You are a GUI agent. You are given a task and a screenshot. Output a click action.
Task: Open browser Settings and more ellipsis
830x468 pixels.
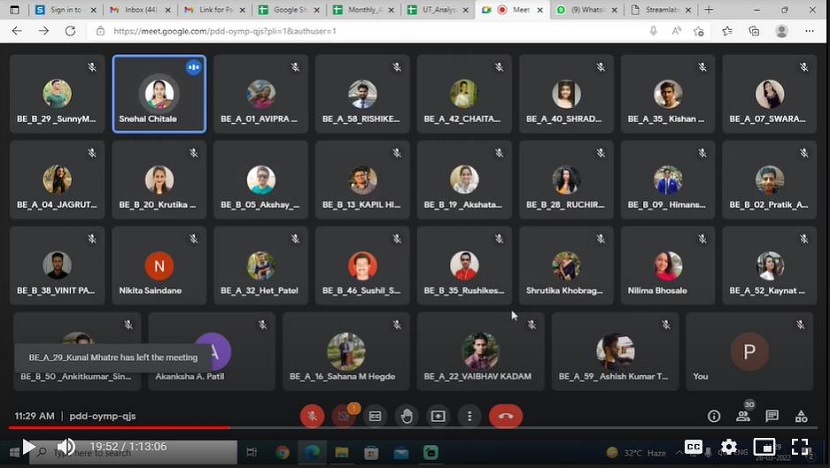click(x=809, y=31)
